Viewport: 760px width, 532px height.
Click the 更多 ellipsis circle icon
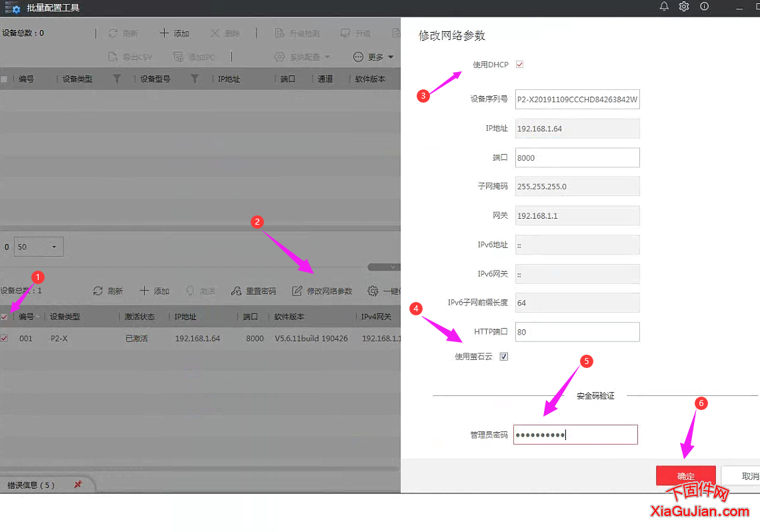pos(358,57)
